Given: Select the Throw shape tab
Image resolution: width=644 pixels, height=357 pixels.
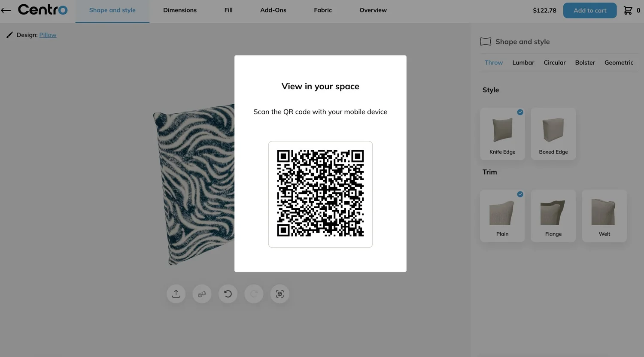Looking at the screenshot, I should click(x=494, y=63).
